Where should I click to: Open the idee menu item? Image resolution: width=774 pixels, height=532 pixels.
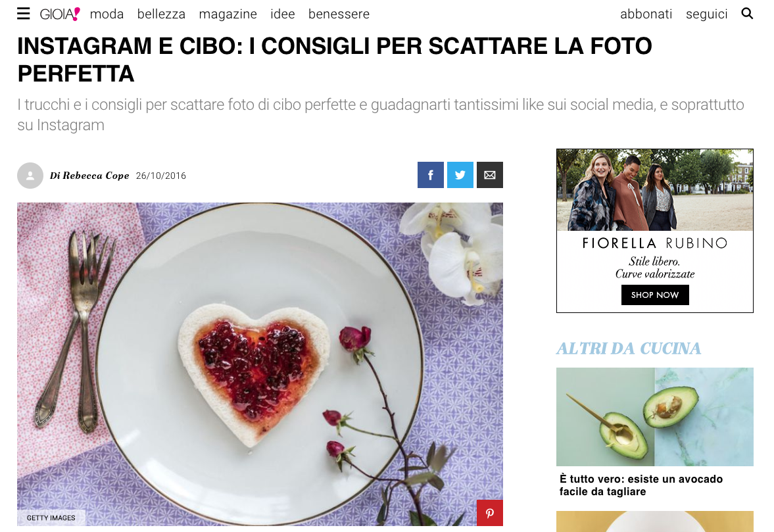(282, 14)
